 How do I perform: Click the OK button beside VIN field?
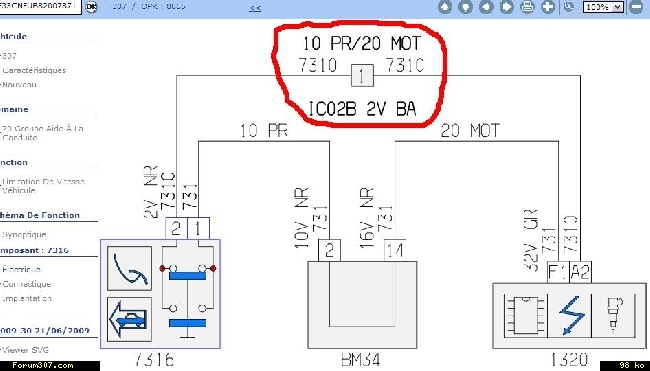pos(91,6)
